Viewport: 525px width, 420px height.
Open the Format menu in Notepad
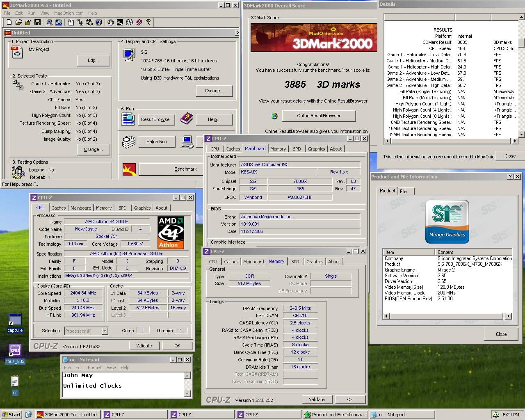[x=94, y=367]
